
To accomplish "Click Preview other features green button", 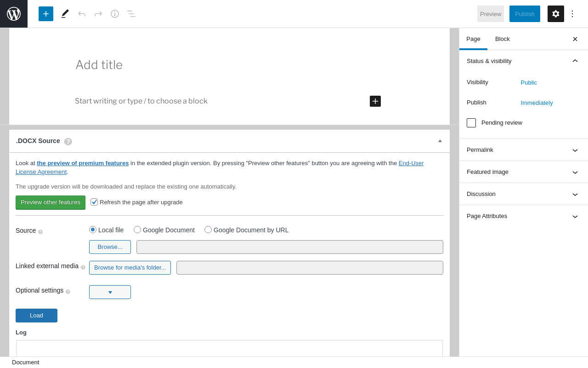I will [51, 202].
